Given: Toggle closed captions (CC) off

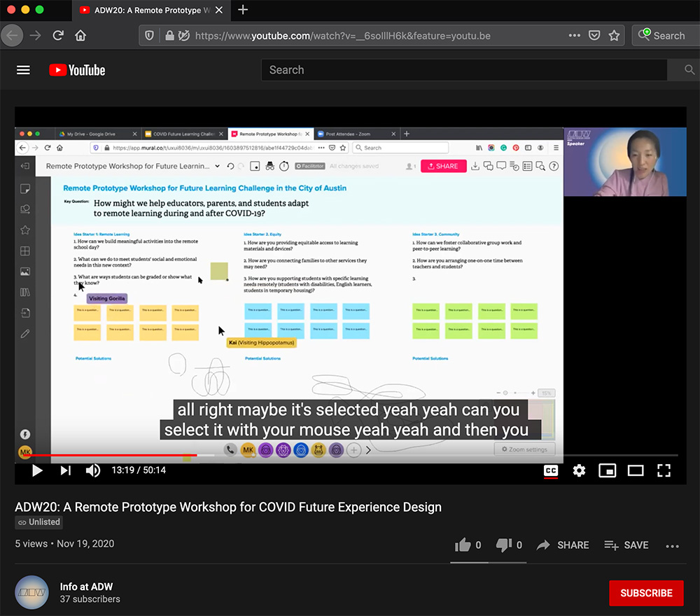Looking at the screenshot, I should click(x=551, y=470).
